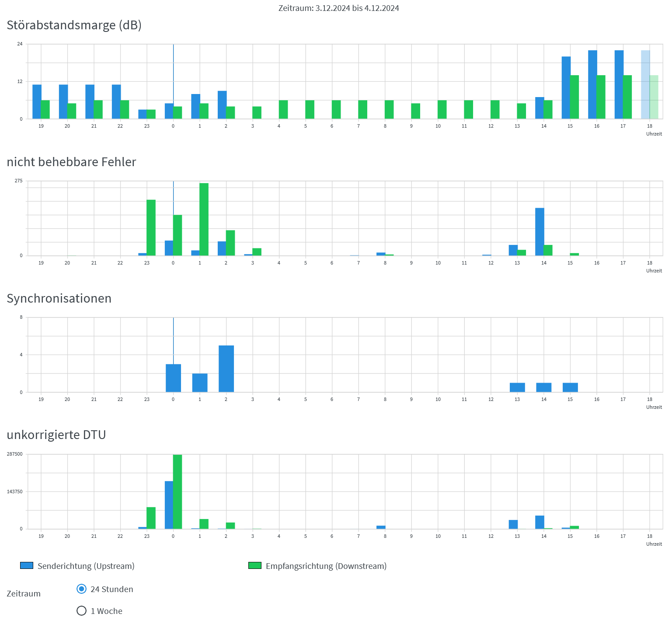The height and width of the screenshot is (624, 672).
Task: Click the "Empfangsrichtung (Downstream)" legend label
Action: pyautogui.click(x=326, y=566)
